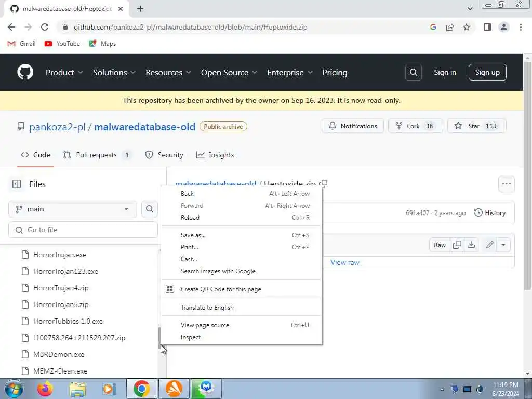Open the GitHub search icon button

pyautogui.click(x=413, y=72)
